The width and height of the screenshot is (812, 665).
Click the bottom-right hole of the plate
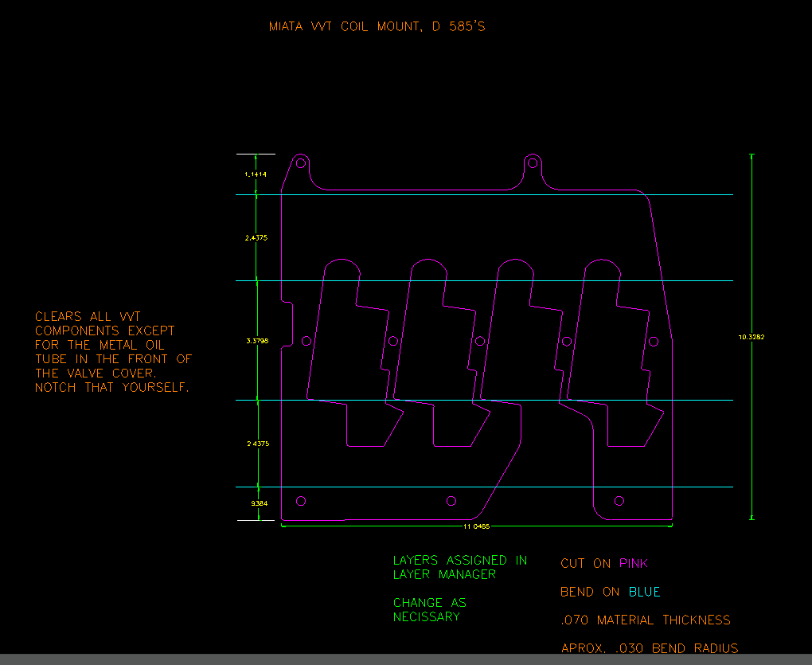coord(619,500)
